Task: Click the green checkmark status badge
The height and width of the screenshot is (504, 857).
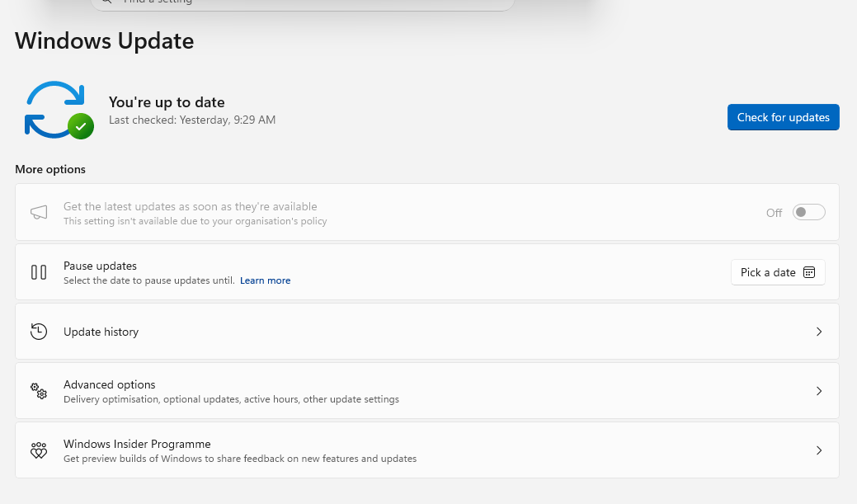Action: [x=81, y=126]
